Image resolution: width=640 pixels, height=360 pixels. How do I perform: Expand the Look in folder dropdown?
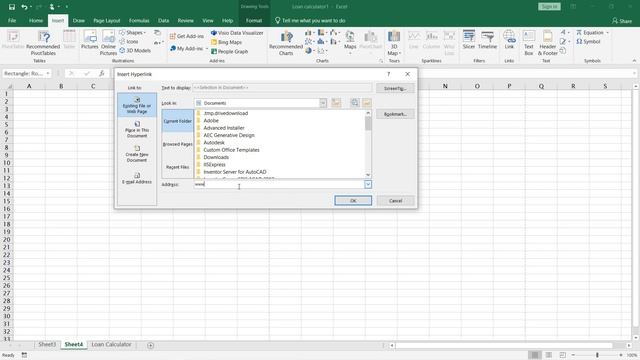[x=323, y=103]
